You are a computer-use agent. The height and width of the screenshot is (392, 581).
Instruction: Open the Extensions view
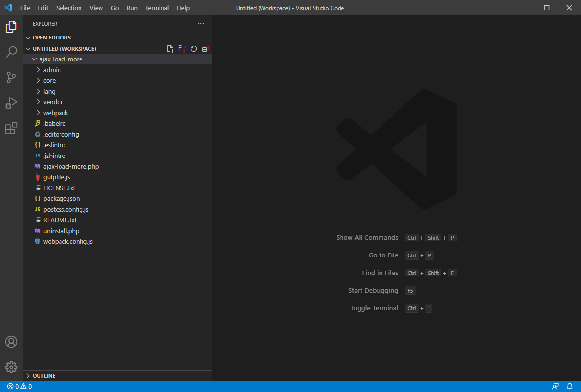click(11, 129)
